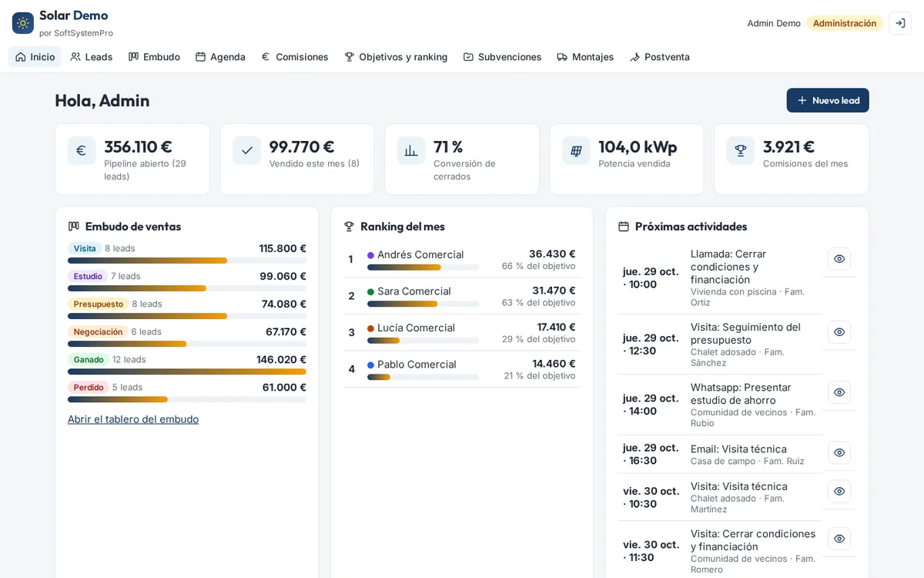
Task: Click the calendar icon beside Próximas actividades
Action: click(x=624, y=227)
